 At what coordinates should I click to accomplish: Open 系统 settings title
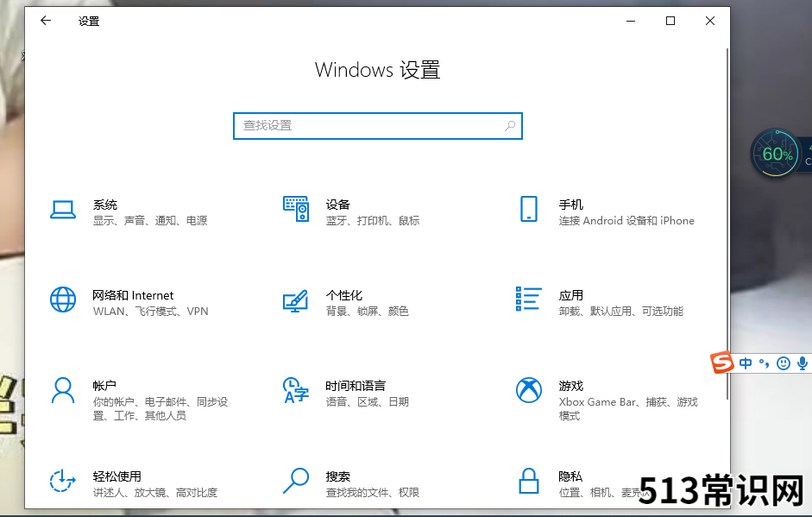pyautogui.click(x=105, y=205)
